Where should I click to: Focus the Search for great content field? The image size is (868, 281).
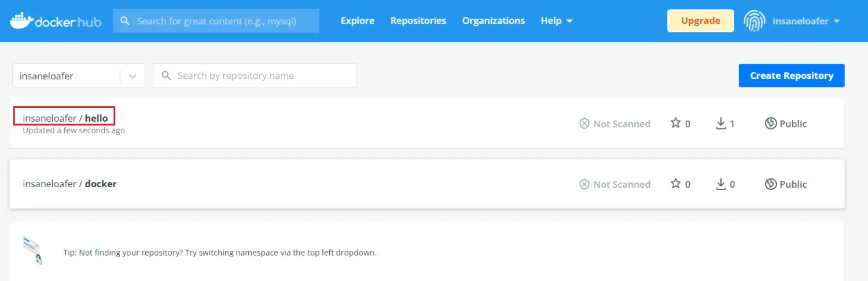pos(216,21)
